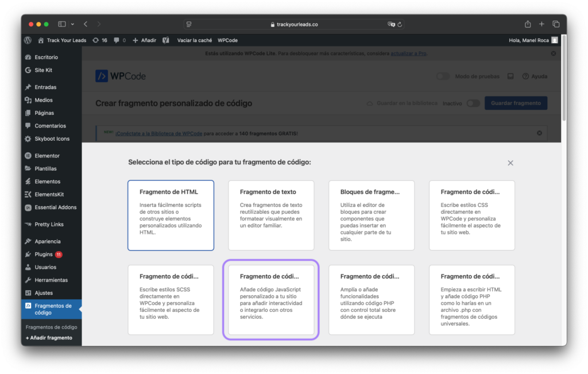Select Fragmentos de código menu item

[51, 309]
